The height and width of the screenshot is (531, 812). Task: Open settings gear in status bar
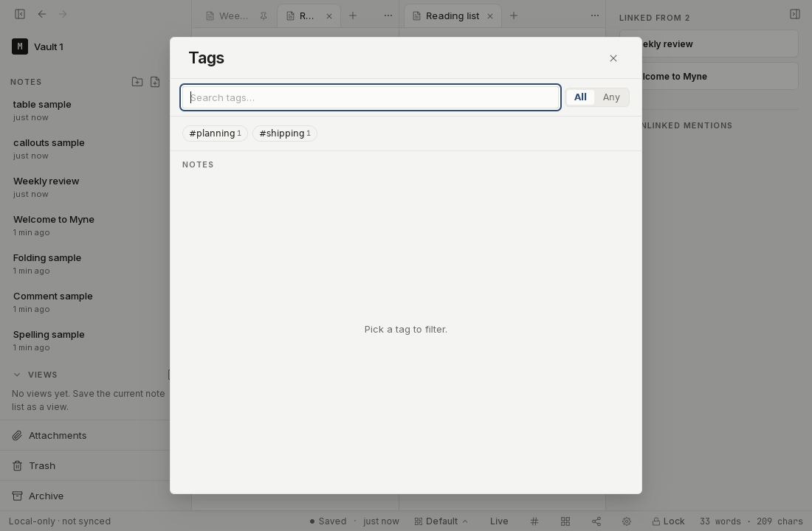click(627, 521)
